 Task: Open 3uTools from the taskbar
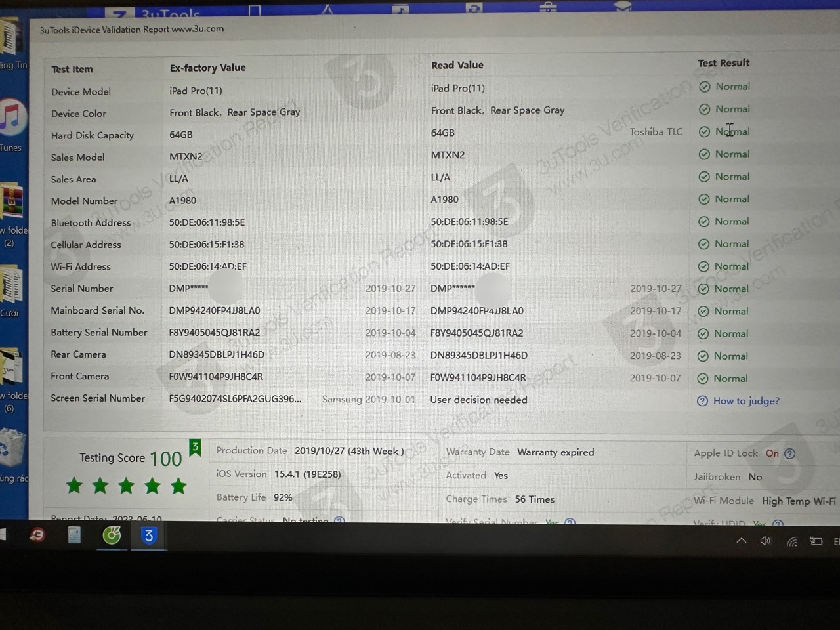[149, 536]
